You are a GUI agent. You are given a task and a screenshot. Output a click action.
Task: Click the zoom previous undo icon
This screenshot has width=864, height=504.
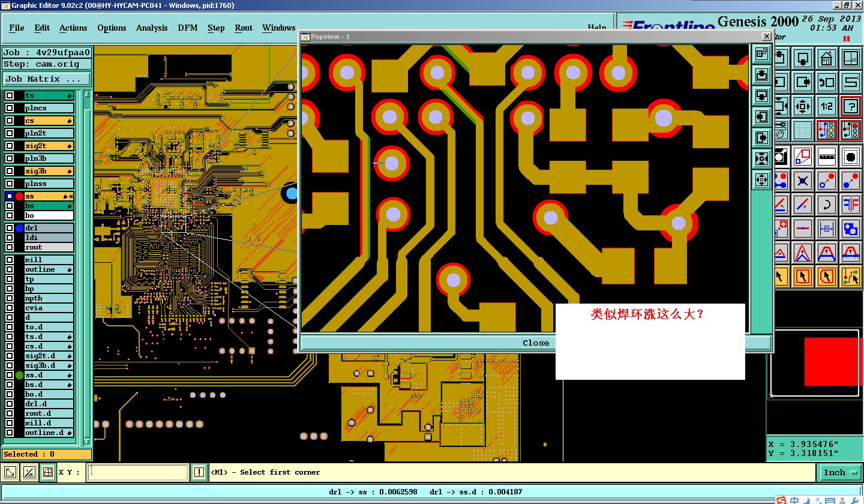tap(827, 82)
